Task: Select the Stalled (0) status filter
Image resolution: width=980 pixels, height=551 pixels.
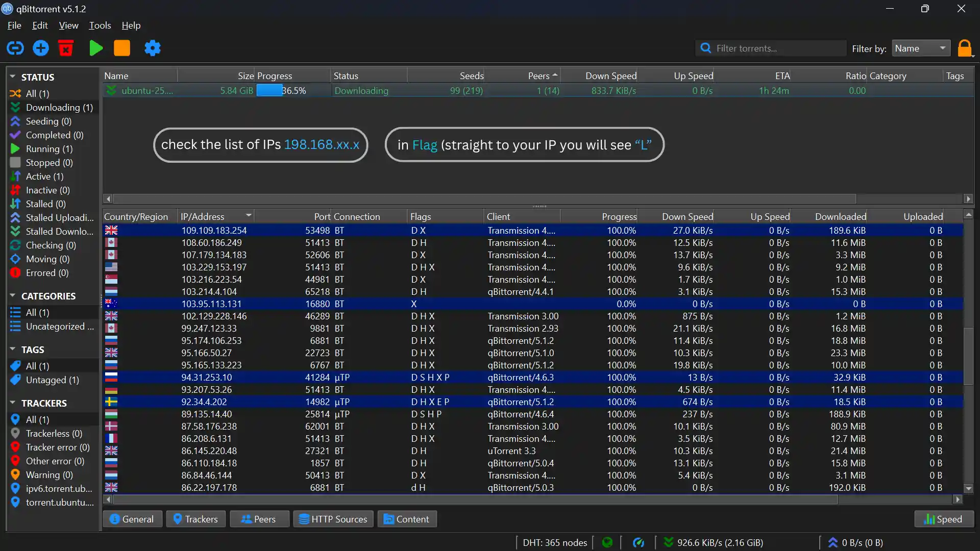Action: pyautogui.click(x=53, y=204)
